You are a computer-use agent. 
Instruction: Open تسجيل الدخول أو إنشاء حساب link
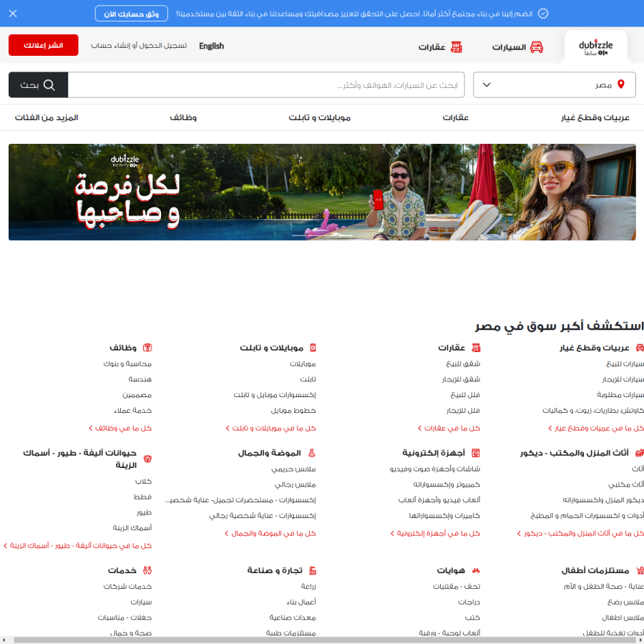pyautogui.click(x=139, y=46)
